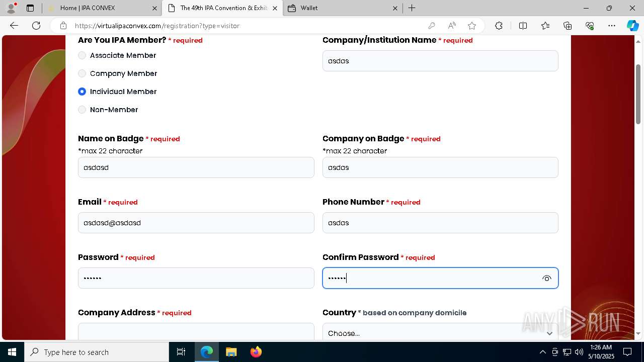644x362 pixels.
Task: Open the Favorites list icon
Action: tap(545, 26)
